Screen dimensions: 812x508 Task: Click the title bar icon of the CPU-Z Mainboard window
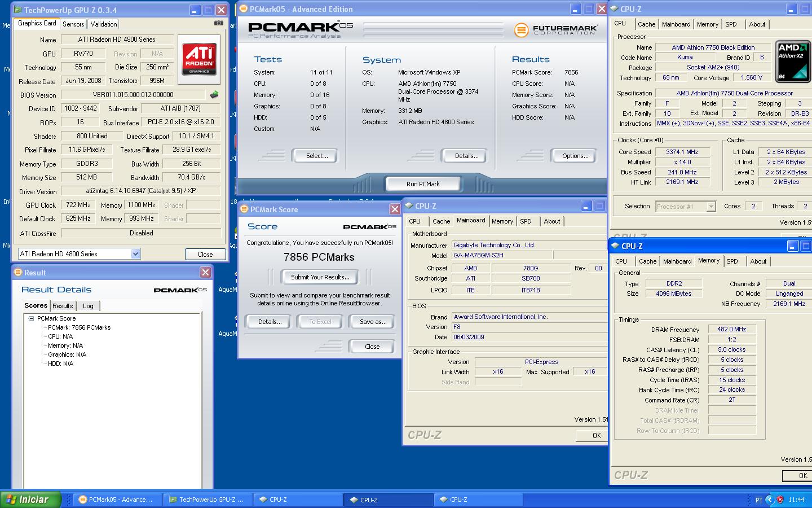tap(409, 206)
